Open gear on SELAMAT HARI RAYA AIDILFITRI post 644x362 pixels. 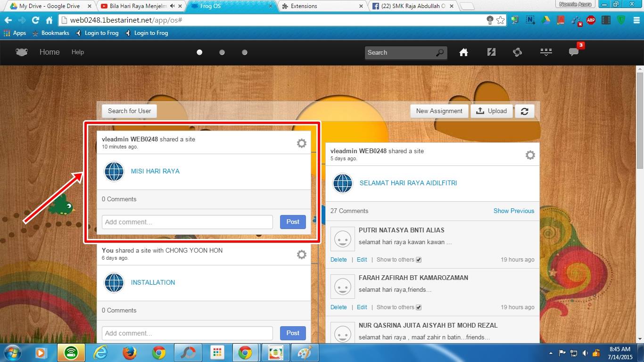pyautogui.click(x=530, y=155)
